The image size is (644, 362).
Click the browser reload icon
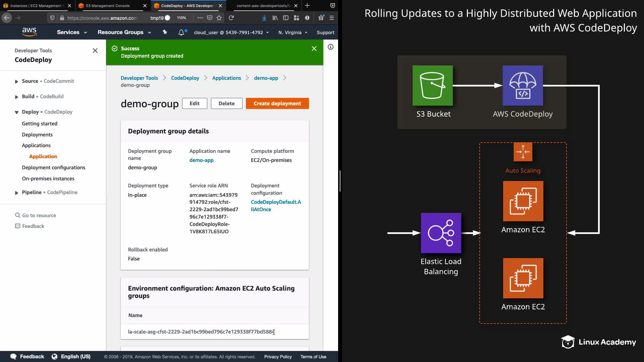231,18
